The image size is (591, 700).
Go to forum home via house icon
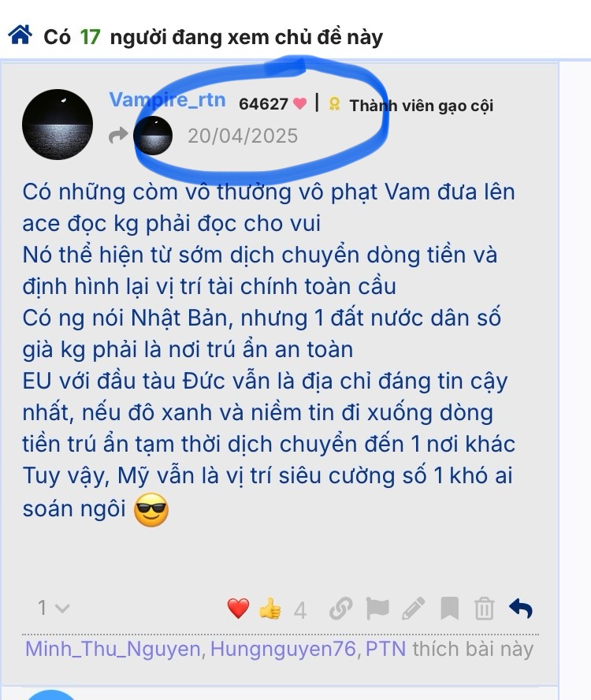pyautogui.click(x=20, y=35)
